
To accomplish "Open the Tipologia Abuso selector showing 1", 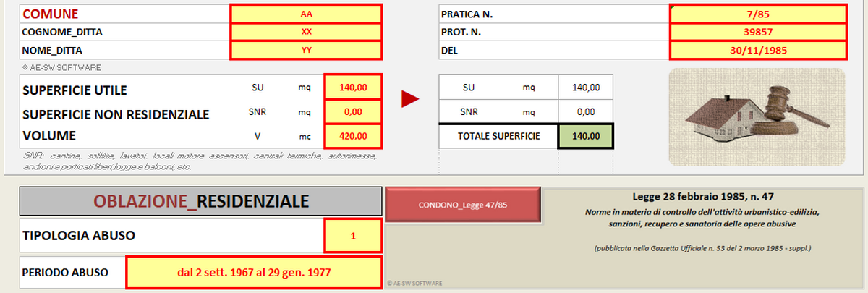I will (352, 236).
